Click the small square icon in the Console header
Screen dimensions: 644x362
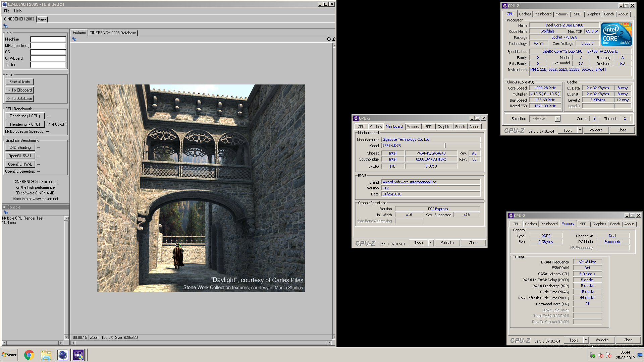click(x=5, y=207)
